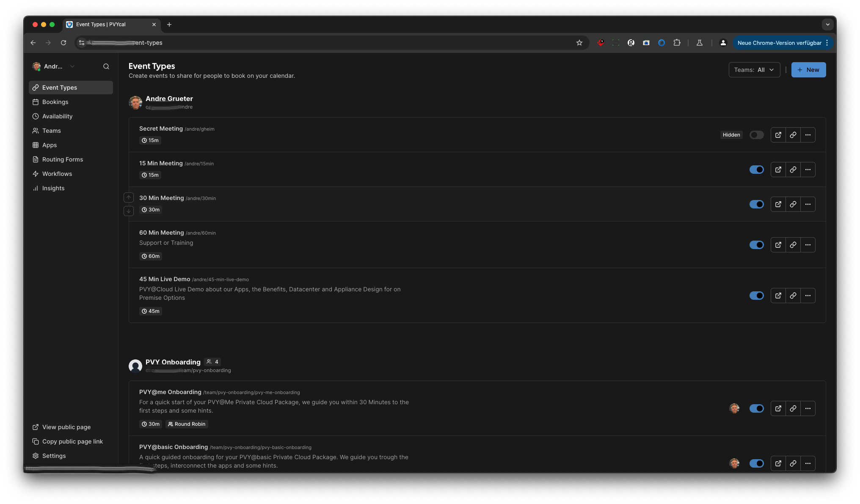Open preview for 60 Min Meeting
This screenshot has width=860, height=504.
coord(778,245)
